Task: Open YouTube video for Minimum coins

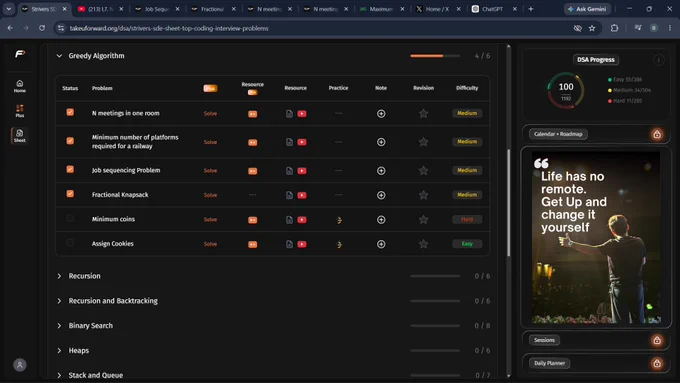Action: click(x=302, y=220)
